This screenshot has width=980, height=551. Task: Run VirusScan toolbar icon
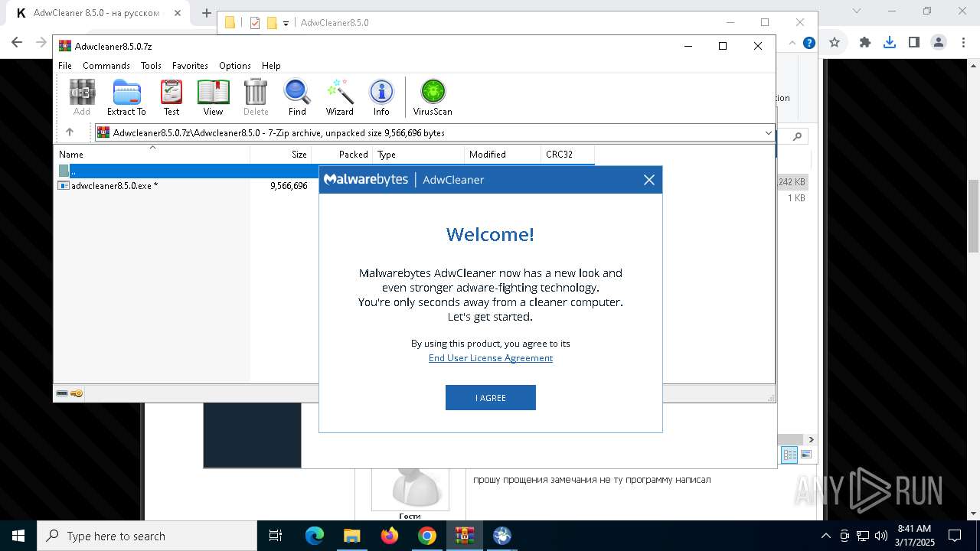tap(433, 97)
